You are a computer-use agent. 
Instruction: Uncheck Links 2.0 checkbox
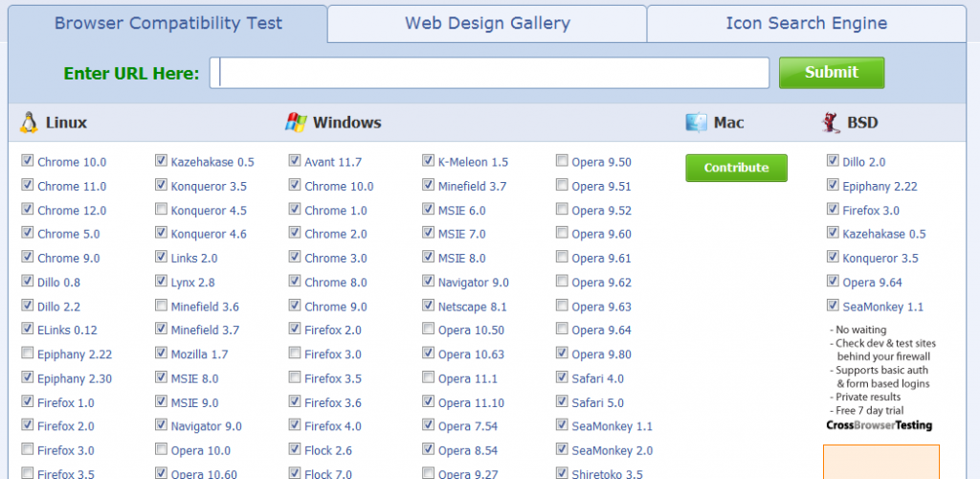tap(161, 257)
